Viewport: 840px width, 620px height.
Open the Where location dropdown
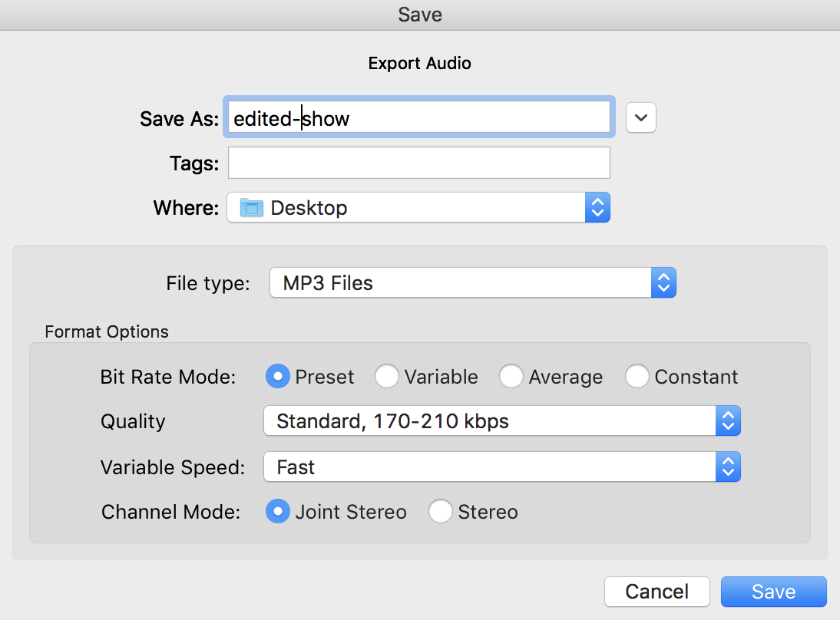(x=407, y=207)
